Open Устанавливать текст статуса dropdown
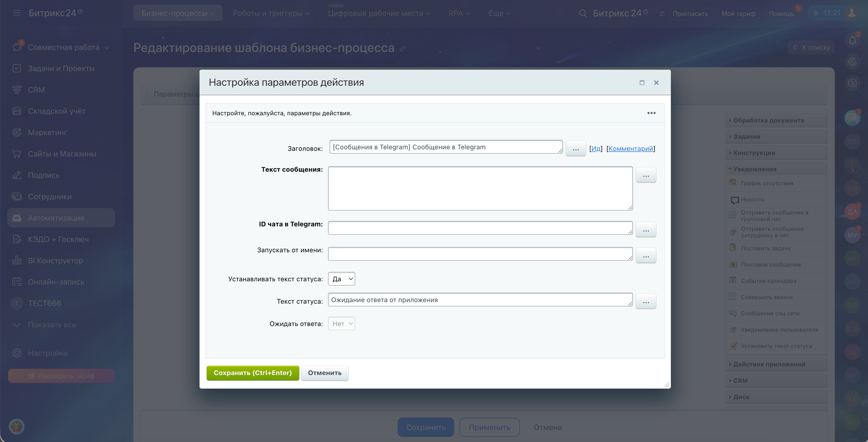The height and width of the screenshot is (442, 868). click(341, 279)
